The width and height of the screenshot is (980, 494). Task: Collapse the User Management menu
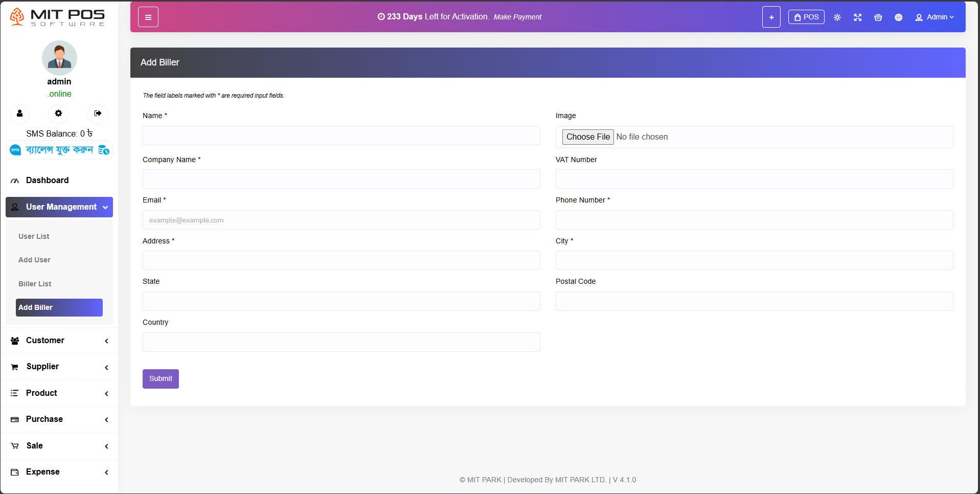click(59, 207)
